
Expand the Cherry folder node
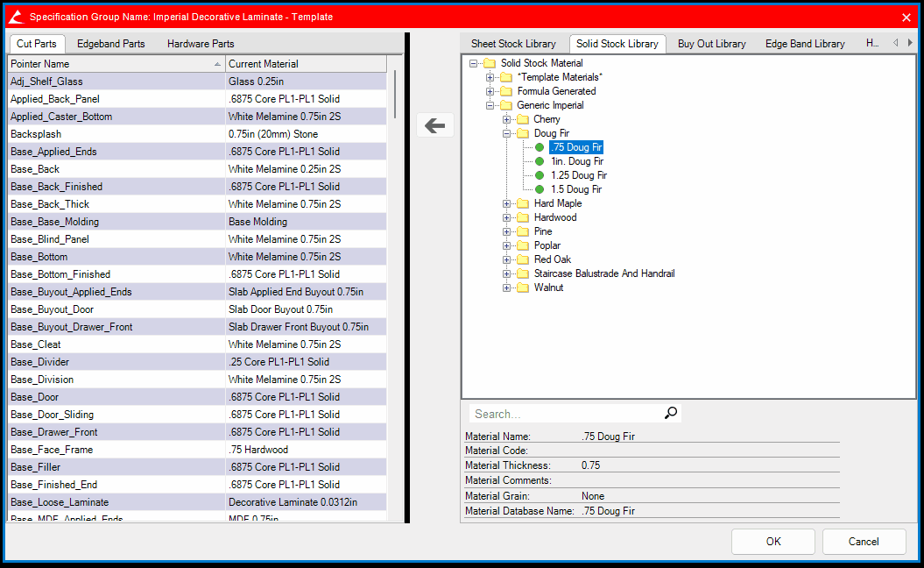click(x=508, y=119)
